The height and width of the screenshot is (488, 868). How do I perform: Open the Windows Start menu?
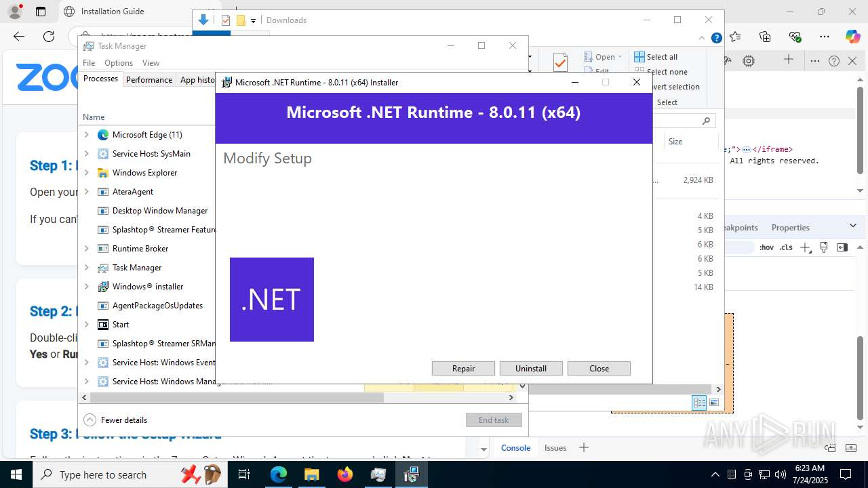pyautogui.click(x=16, y=474)
